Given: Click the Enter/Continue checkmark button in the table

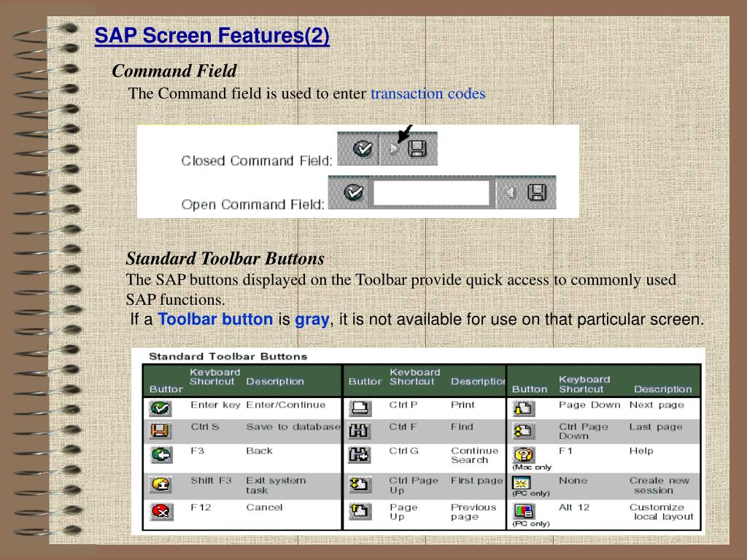Looking at the screenshot, I should click(160, 408).
